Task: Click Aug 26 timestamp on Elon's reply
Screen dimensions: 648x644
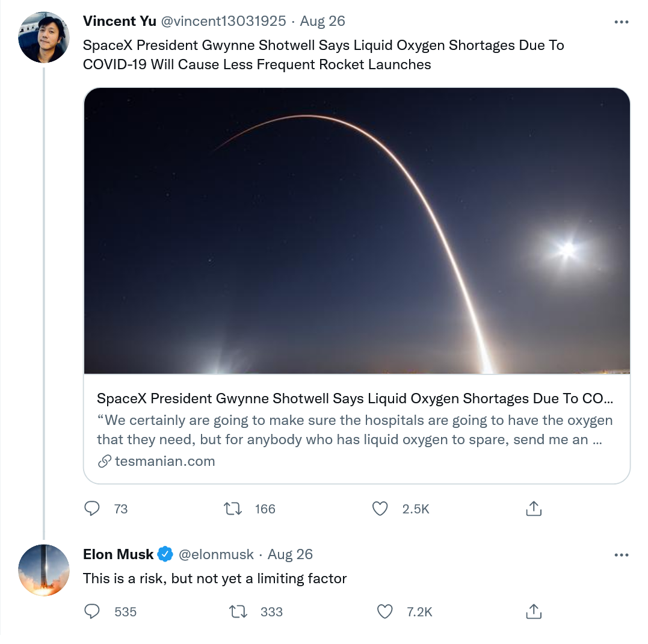Action: click(290, 554)
